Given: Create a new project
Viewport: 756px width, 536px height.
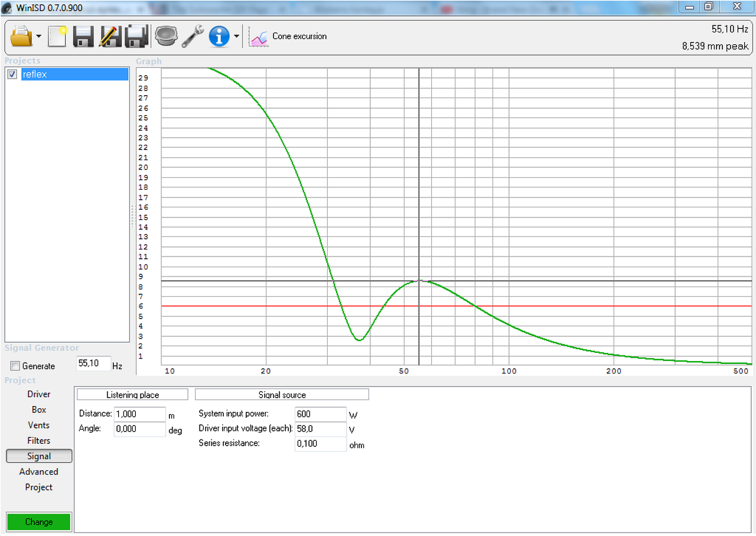Looking at the screenshot, I should (x=57, y=37).
